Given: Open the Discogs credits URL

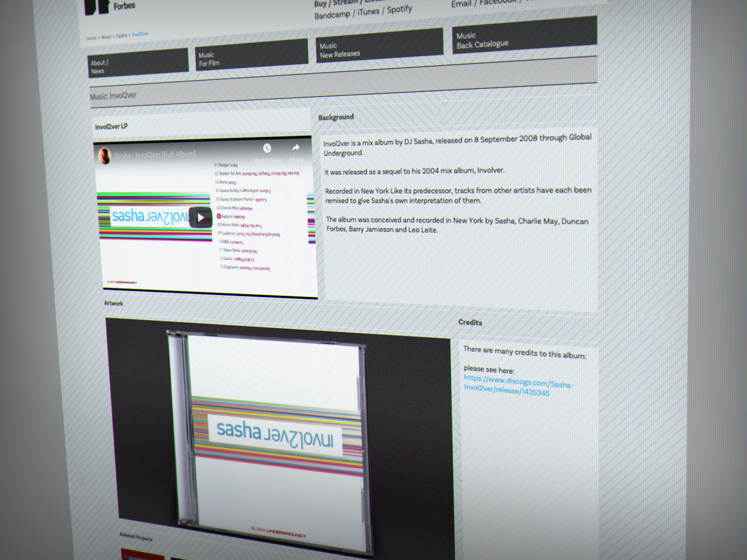Looking at the screenshot, I should 518,385.
